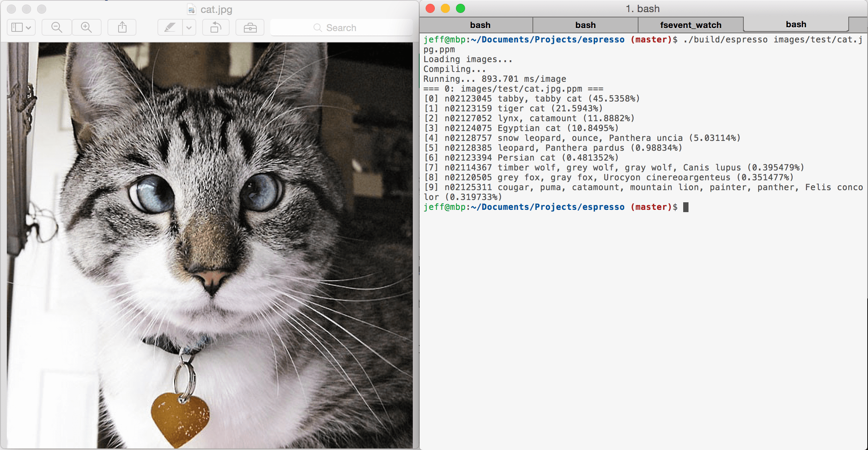
Task: Click the zoom out magnifier icon
Action: click(57, 27)
